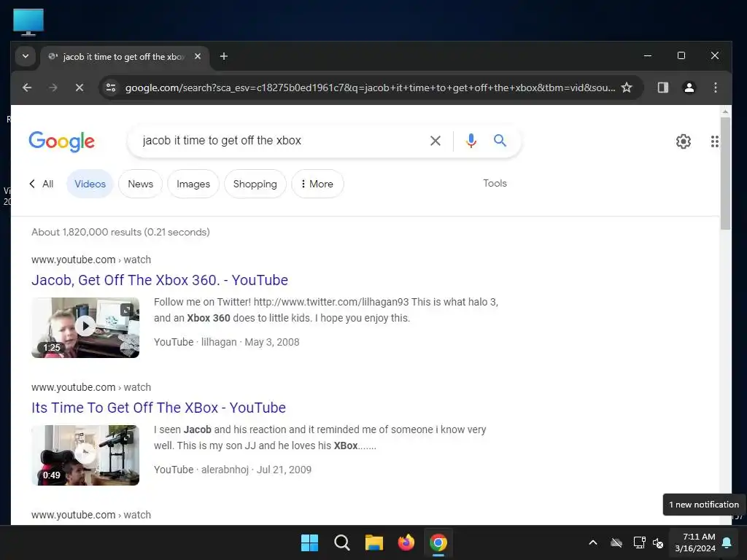
Task: Click the muted volume tray icon
Action: [658, 542]
